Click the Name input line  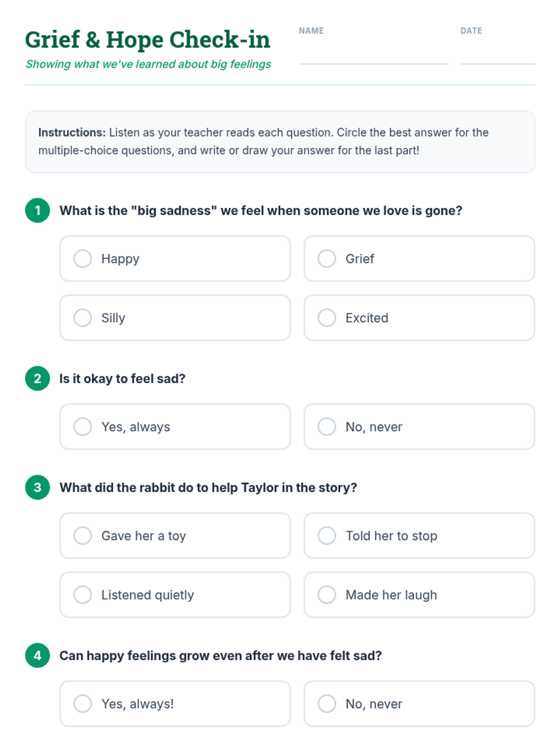[373, 54]
